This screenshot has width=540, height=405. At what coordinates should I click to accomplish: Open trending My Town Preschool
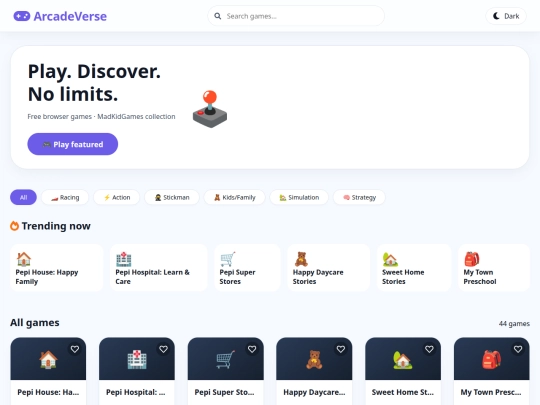494,268
